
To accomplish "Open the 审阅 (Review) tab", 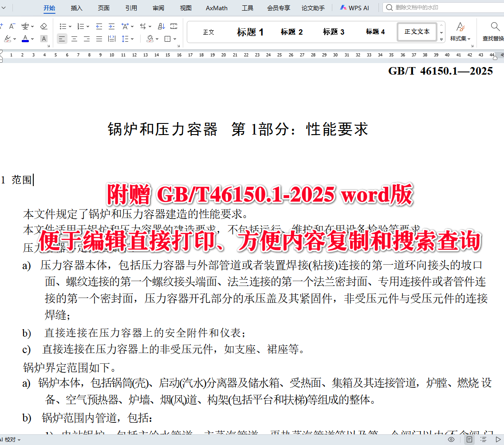I will click(158, 8).
